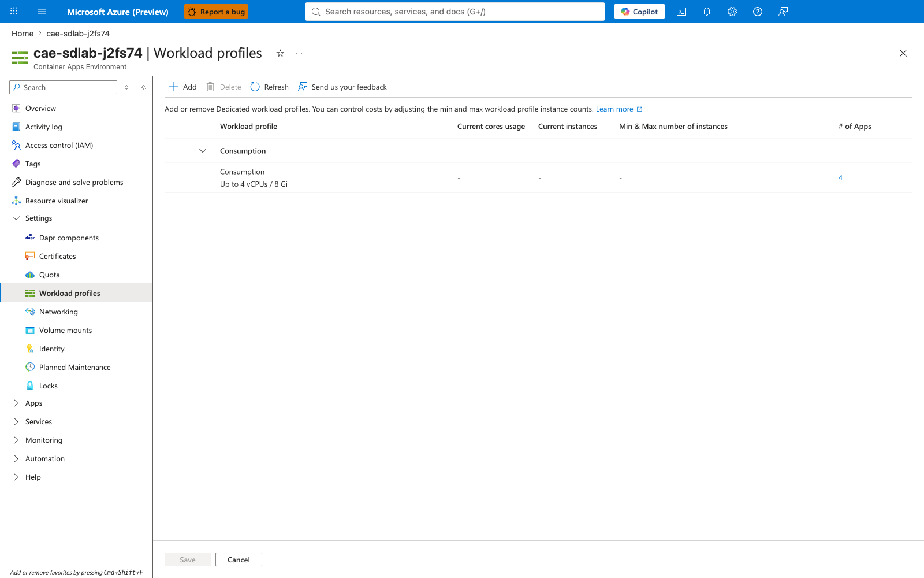Focus the global search resources field
This screenshot has height=578, width=924.
[455, 12]
